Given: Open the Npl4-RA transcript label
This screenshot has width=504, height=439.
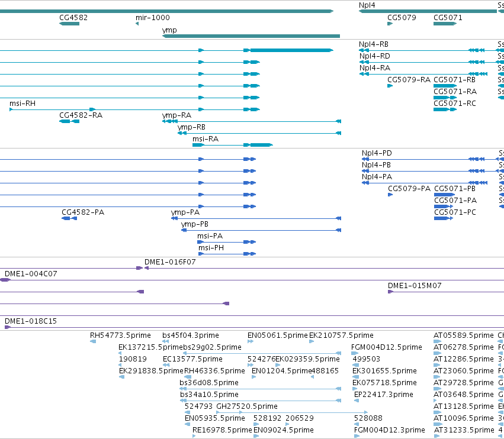Looking at the screenshot, I should coord(375,68).
